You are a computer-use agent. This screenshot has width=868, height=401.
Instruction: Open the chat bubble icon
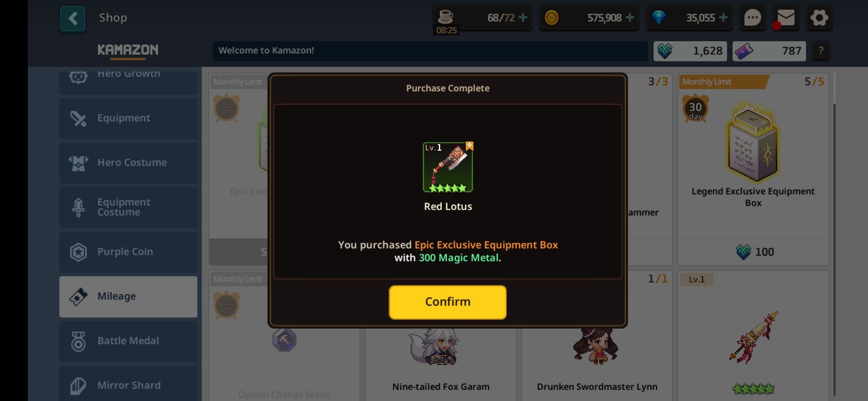[752, 17]
